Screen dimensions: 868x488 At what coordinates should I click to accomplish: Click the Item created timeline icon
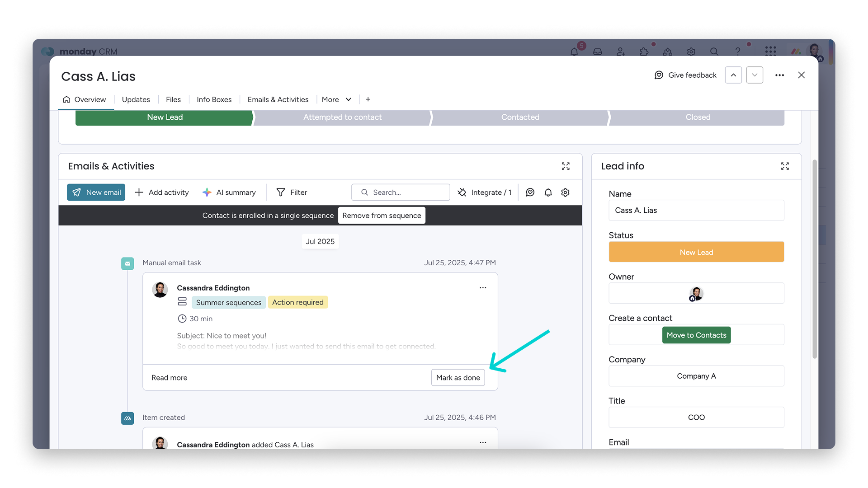tap(127, 418)
